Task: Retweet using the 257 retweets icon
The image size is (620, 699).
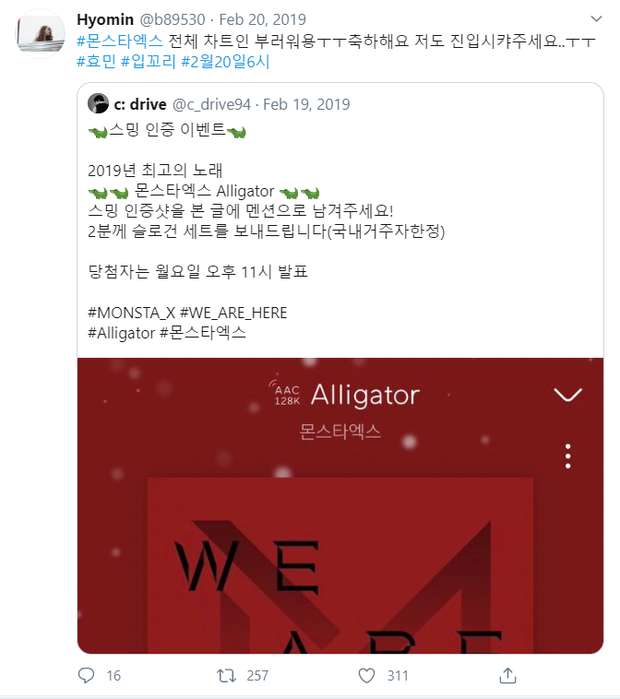Action: (x=226, y=675)
